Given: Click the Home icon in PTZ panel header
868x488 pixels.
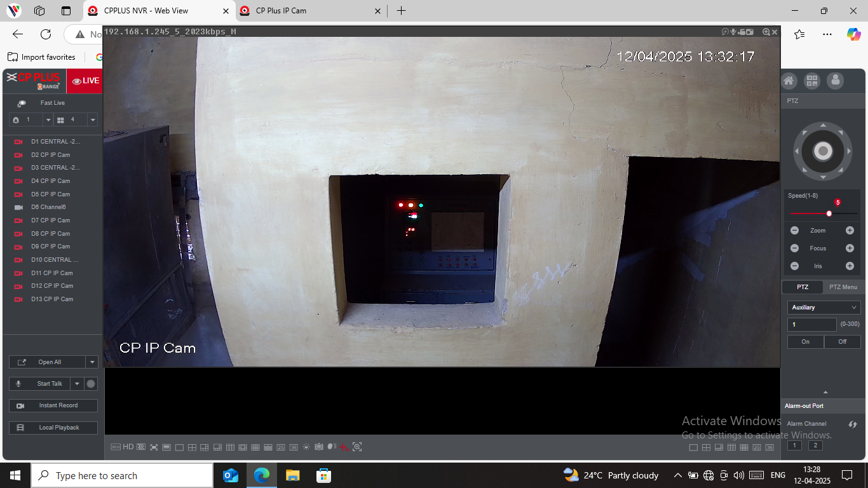Looking at the screenshot, I should click(789, 81).
